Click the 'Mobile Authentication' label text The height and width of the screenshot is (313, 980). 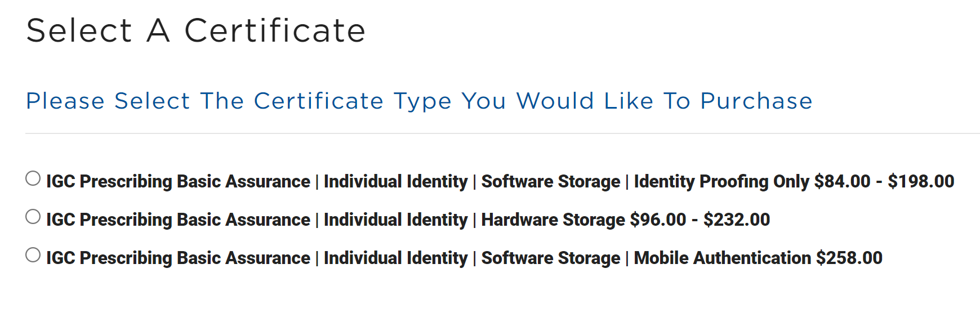[723, 258]
